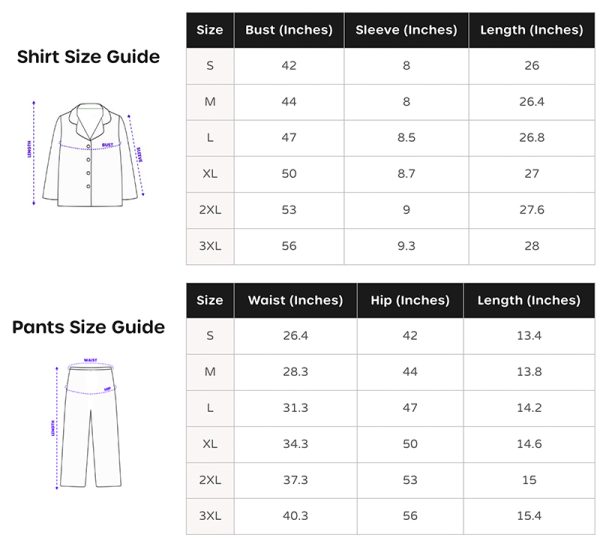The width and height of the screenshot is (600, 550).
Task: Click the shirt bust value 47
Action: pyautogui.click(x=289, y=138)
